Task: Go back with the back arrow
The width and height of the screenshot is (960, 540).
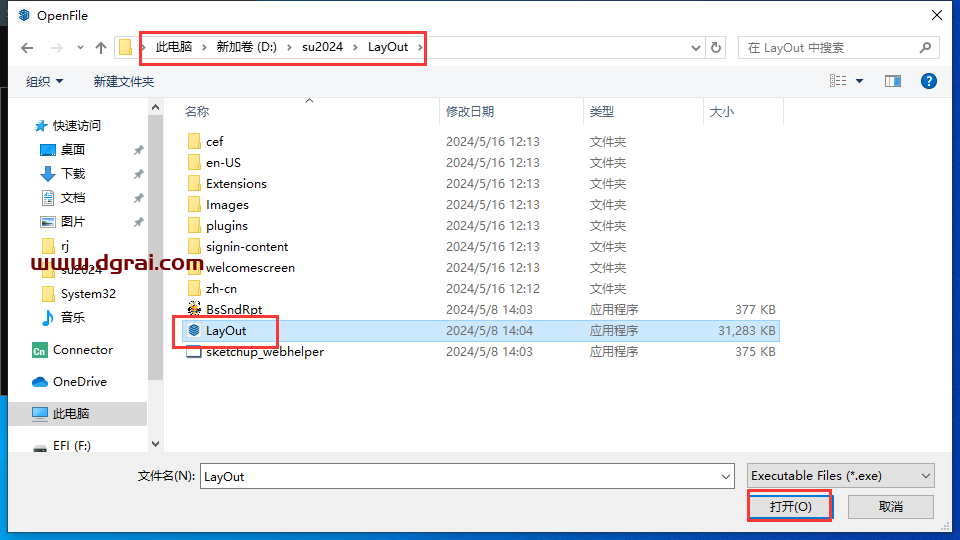Action: coord(27,48)
